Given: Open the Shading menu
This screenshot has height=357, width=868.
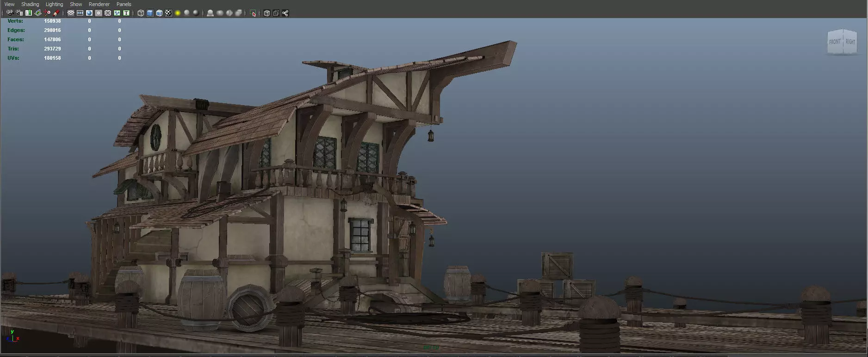Looking at the screenshot, I should tap(30, 4).
